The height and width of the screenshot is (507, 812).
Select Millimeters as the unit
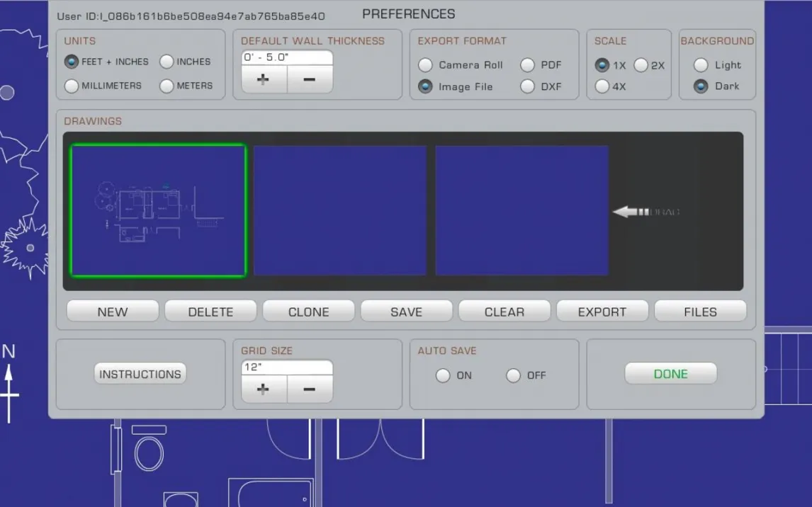click(x=72, y=86)
